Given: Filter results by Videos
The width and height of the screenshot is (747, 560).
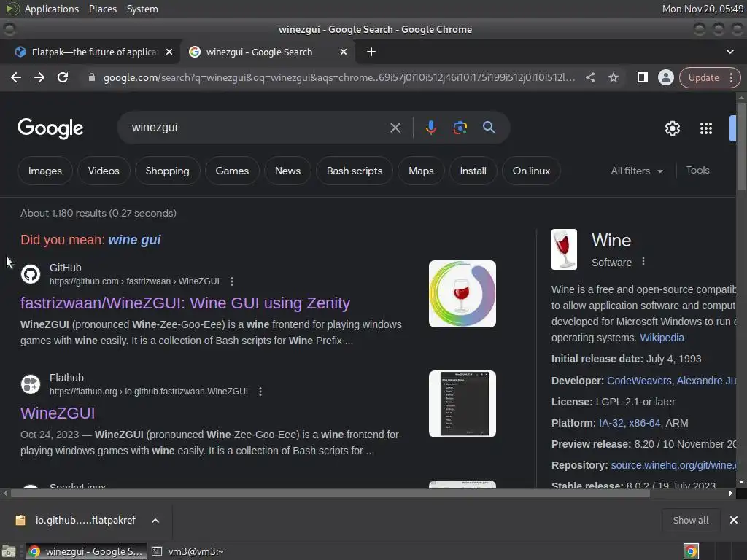Looking at the screenshot, I should click(104, 171).
